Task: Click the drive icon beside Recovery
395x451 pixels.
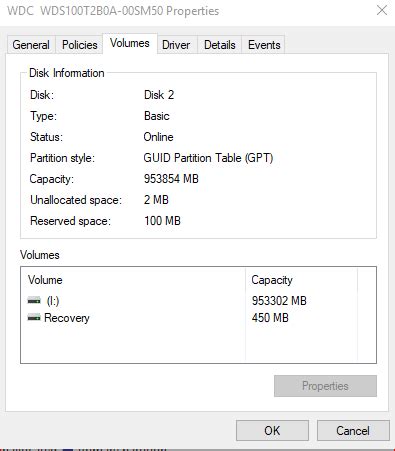Action: click(x=34, y=318)
